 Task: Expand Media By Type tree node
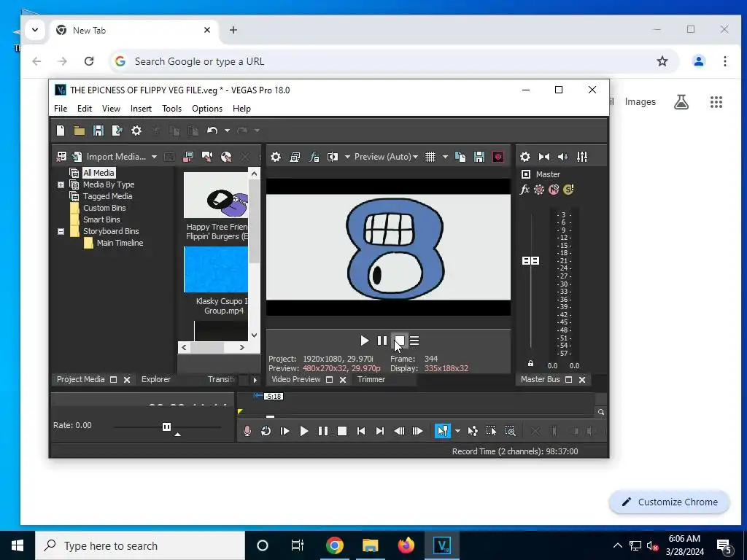(61, 184)
